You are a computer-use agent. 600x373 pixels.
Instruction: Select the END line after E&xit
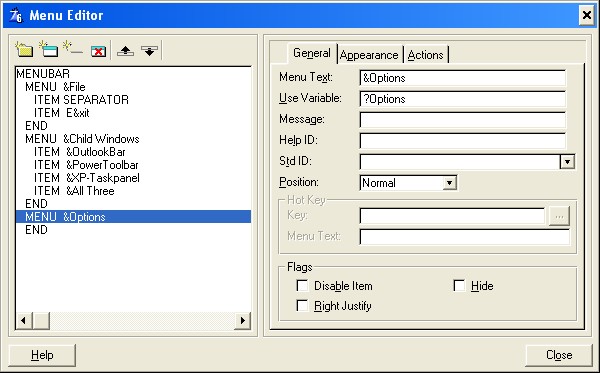coord(36,125)
